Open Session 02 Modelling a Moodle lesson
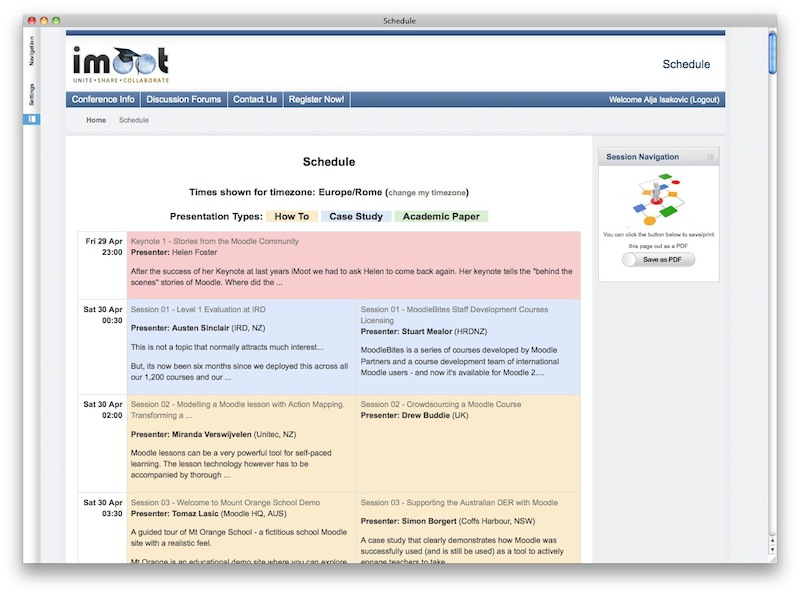Viewport: 800px width, 595px height. coord(237,410)
